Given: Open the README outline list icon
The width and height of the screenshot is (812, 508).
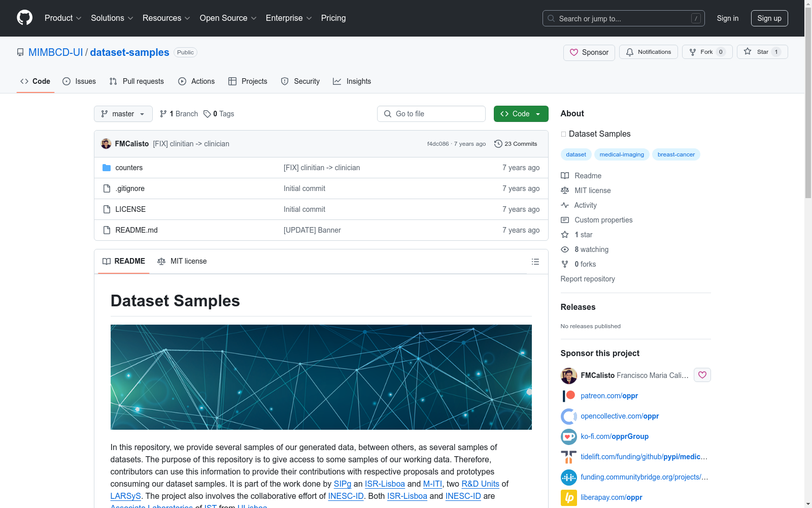Looking at the screenshot, I should 535,262.
